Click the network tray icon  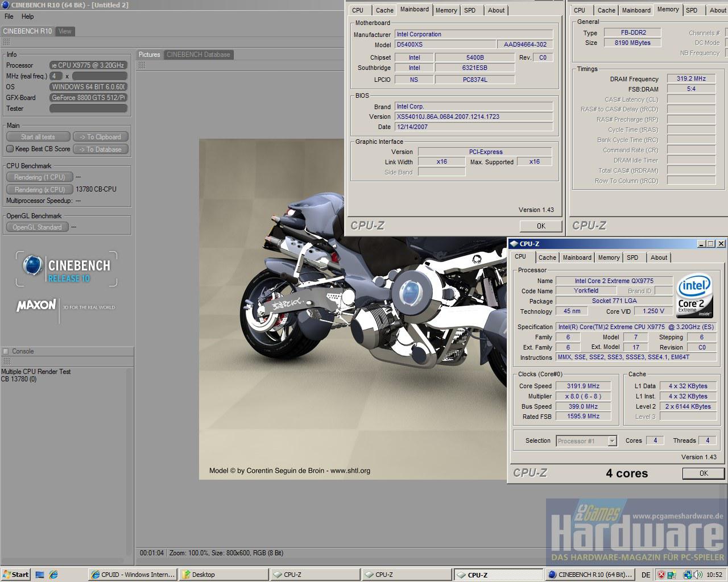pyautogui.click(x=688, y=575)
